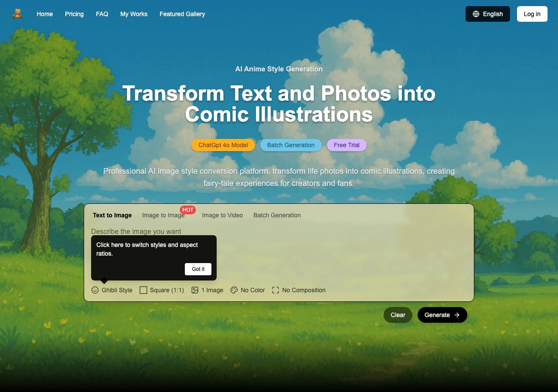Click the Free Trial purple badge
The image size is (558, 392).
click(347, 145)
